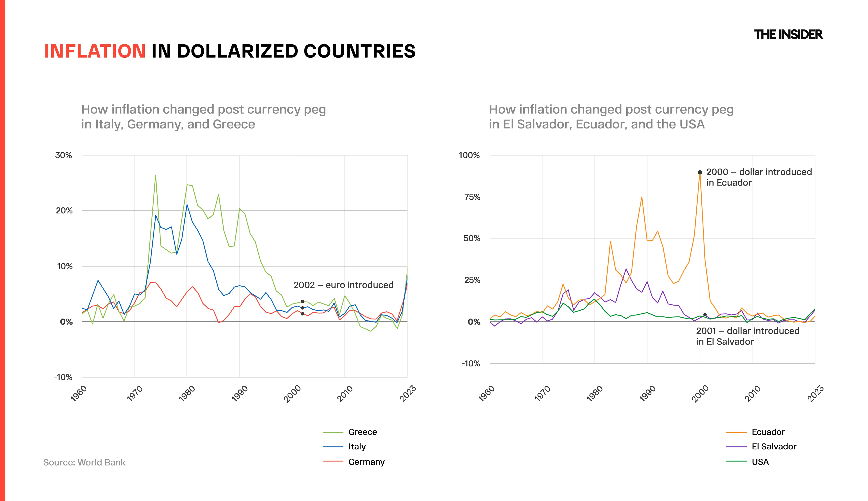Click the 2000 Ecuador dollar introduction dot
Screen dimensions: 868x501
(700, 172)
